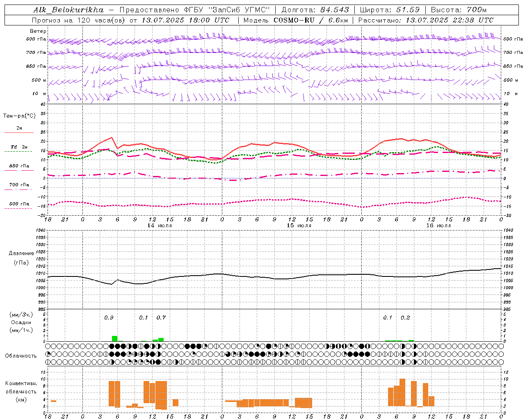Select the elevation text Высота: 700м
525x420 pixels.
(x=459, y=10)
